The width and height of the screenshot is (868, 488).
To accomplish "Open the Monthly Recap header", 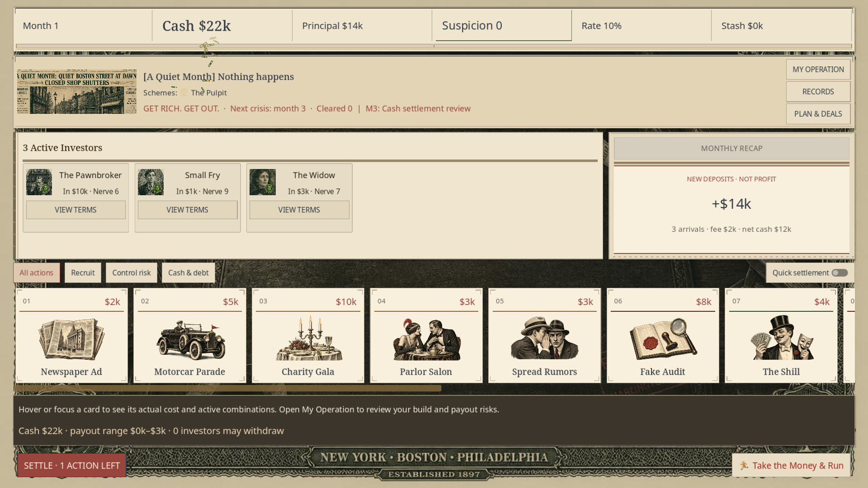I will point(731,149).
